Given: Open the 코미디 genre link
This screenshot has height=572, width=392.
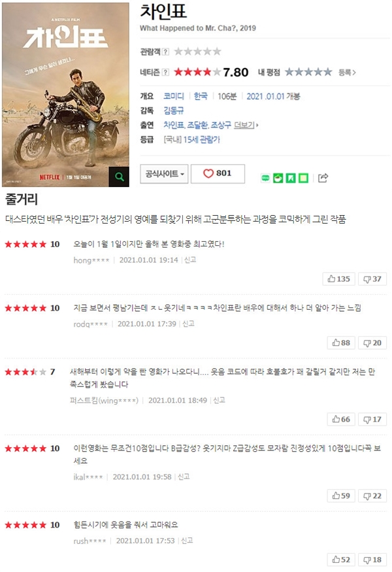Looking at the screenshot, I should pos(174,96).
